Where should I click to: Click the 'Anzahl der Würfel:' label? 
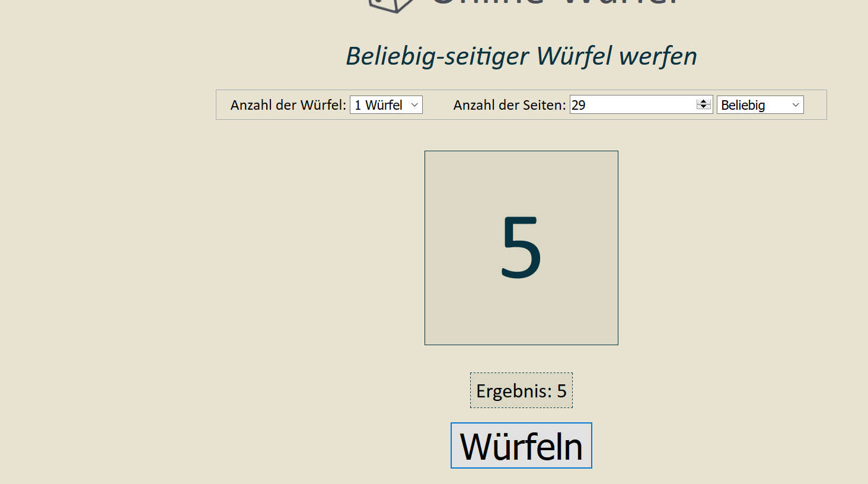coord(288,105)
